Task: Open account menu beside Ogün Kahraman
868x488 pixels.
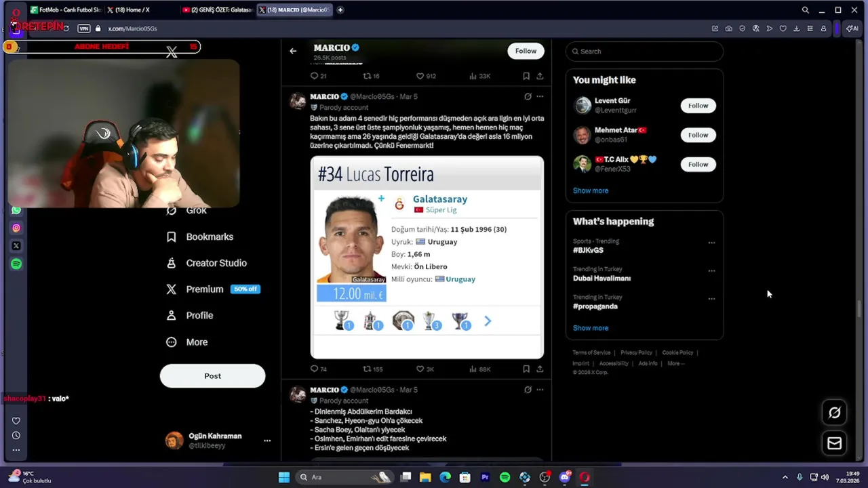Action: pyautogui.click(x=267, y=441)
